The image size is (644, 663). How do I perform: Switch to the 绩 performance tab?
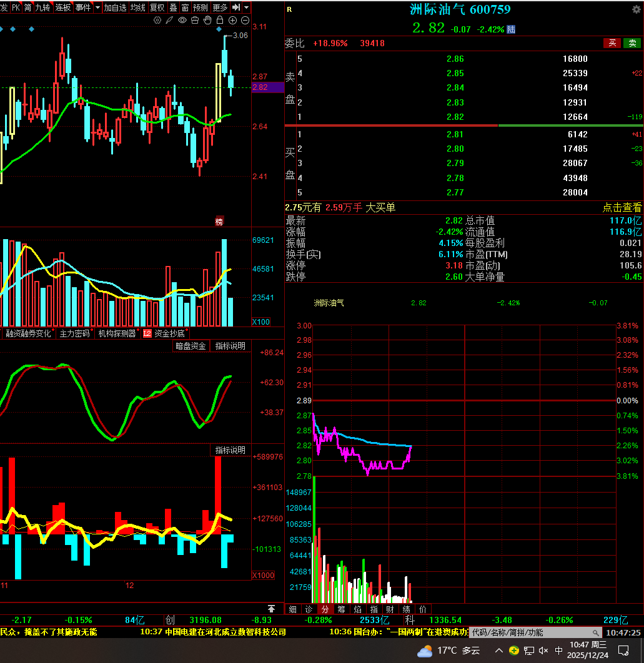click(406, 609)
